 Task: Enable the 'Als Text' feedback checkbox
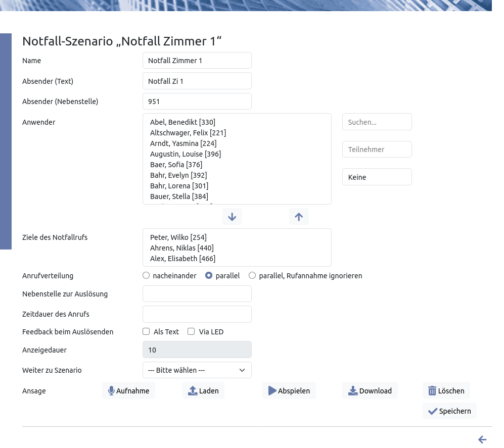click(x=147, y=332)
